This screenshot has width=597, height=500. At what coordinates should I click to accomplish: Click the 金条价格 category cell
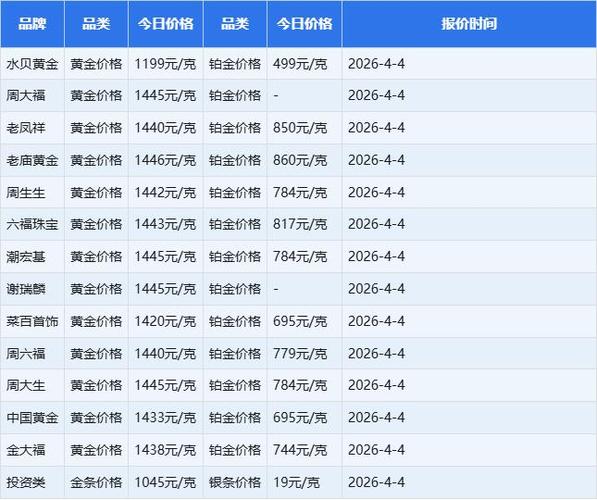click(96, 482)
